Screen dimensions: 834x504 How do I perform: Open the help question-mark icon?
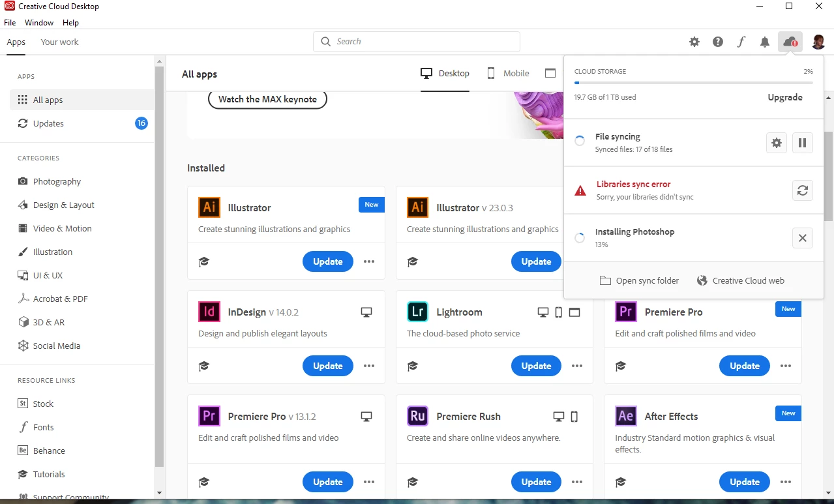(x=718, y=42)
